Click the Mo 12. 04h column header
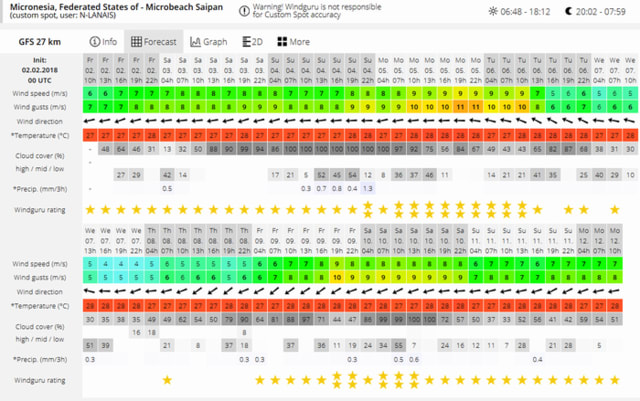Viewport: 640px width, 401px height. (584, 241)
